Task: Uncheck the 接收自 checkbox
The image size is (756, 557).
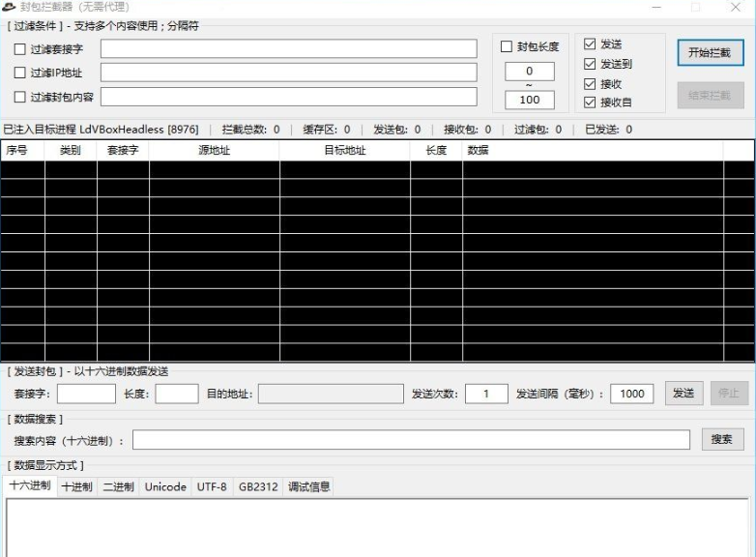Action: 590,103
